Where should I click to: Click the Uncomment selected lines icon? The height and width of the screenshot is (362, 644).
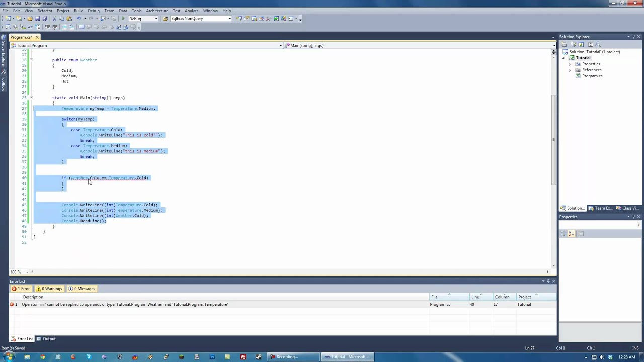[x=71, y=27]
